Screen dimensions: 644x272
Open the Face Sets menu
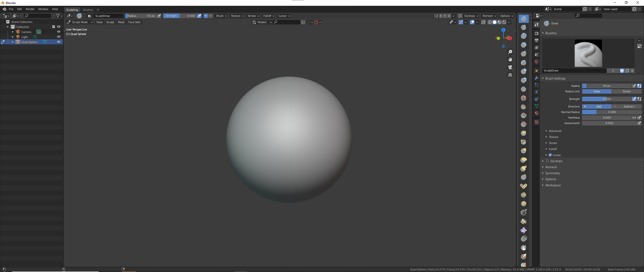[x=134, y=22]
